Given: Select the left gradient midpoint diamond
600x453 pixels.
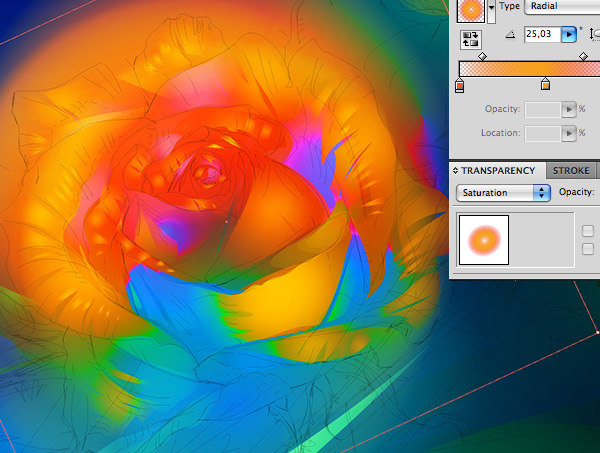Looking at the screenshot, I should tap(483, 57).
